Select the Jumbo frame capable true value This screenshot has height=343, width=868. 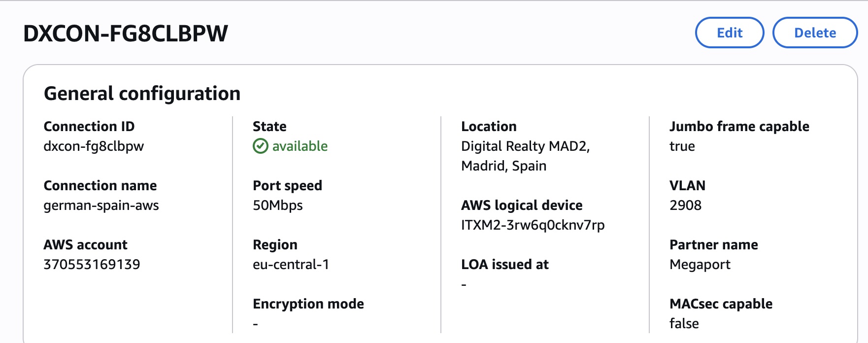[x=682, y=146]
